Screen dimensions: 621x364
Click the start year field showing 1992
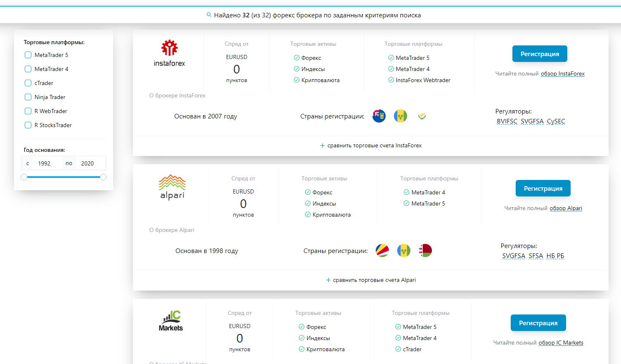coord(47,163)
